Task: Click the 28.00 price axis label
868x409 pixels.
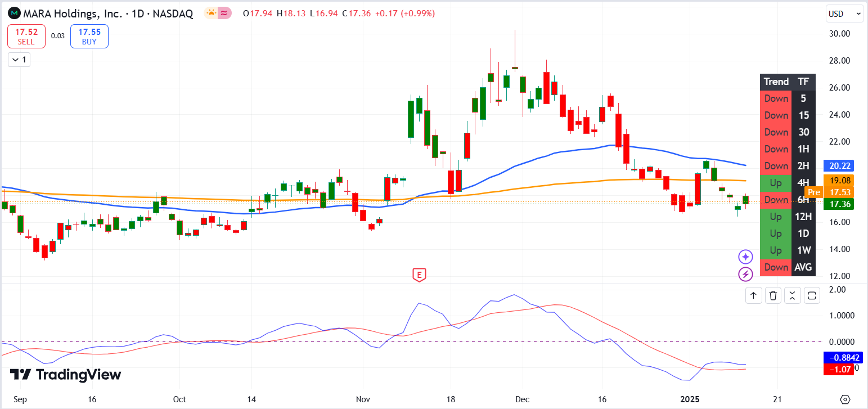Action: [840, 61]
